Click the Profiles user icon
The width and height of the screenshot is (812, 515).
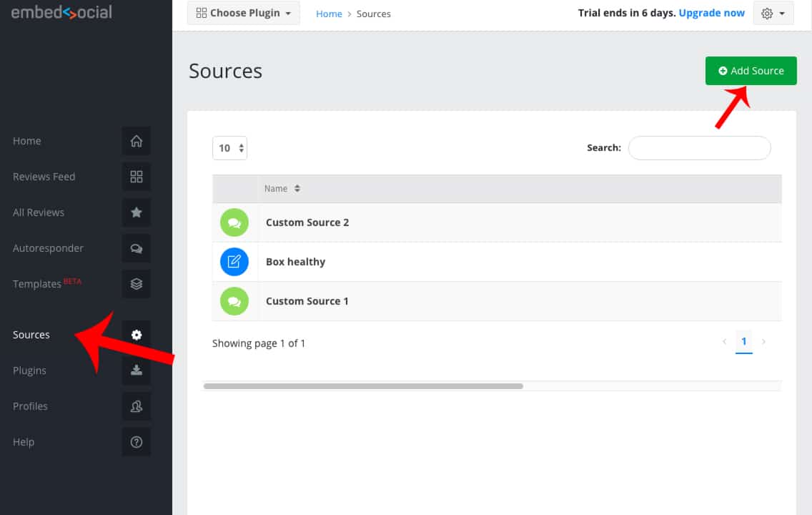[137, 406]
